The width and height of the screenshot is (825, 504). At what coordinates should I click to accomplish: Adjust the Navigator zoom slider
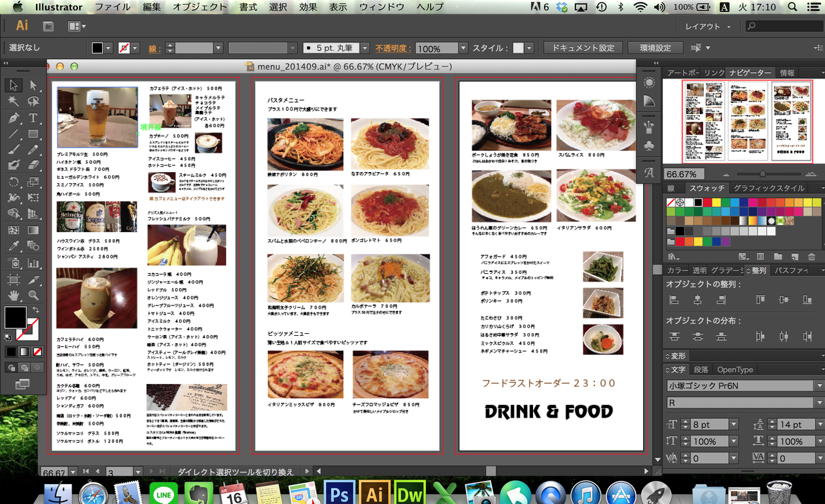(762, 174)
